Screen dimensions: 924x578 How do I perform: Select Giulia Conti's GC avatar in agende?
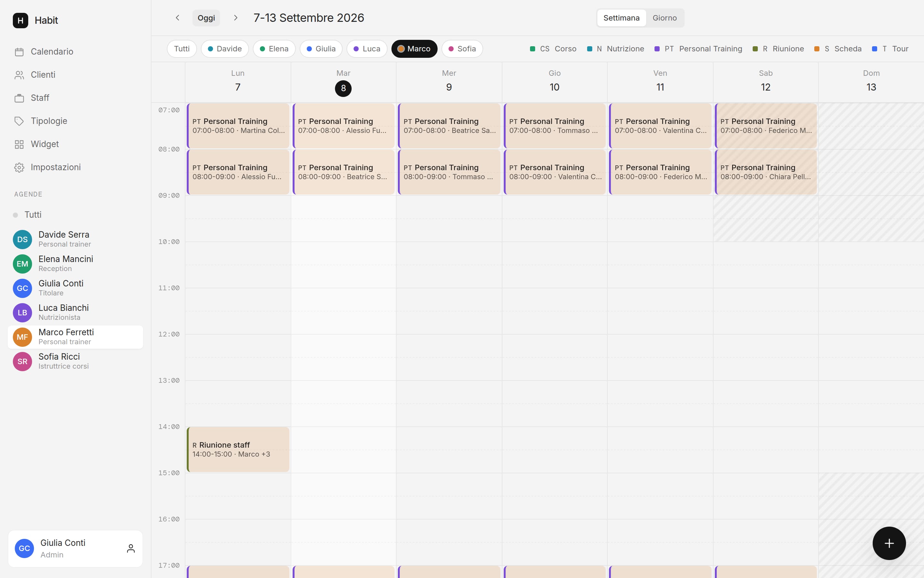[x=22, y=288]
